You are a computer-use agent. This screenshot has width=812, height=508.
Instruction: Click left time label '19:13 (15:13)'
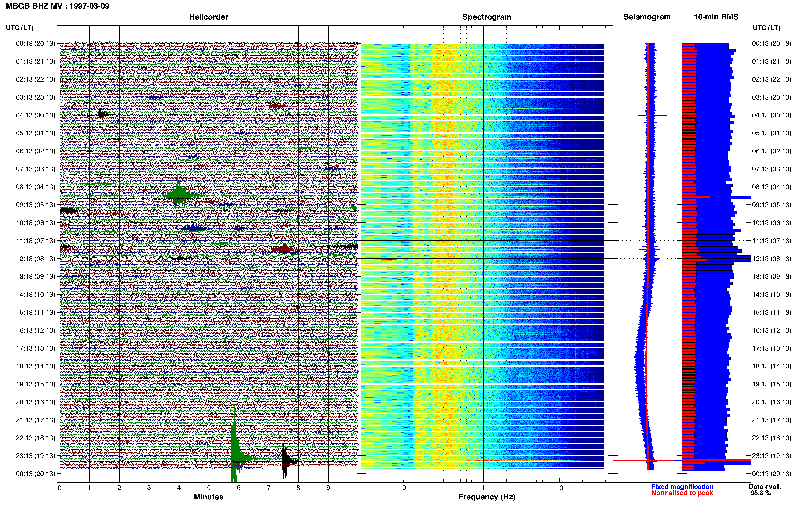click(36, 384)
